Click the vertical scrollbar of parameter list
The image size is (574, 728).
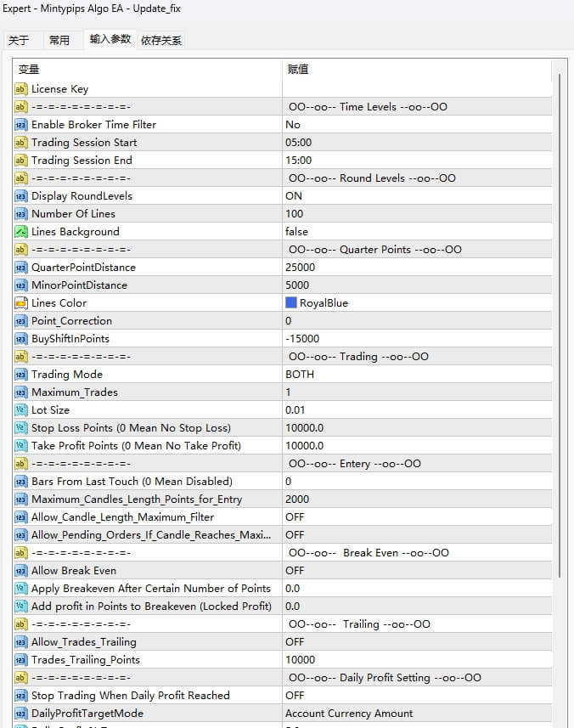(560, 325)
